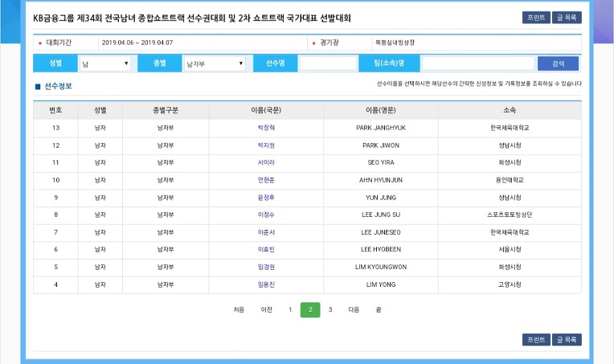Click the PARK JANGHYUK cell

[x=381, y=128]
